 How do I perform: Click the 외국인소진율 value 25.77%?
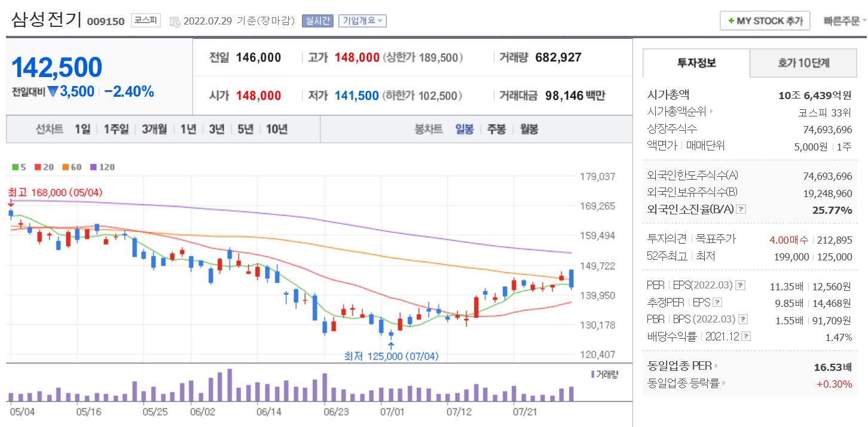coord(832,210)
